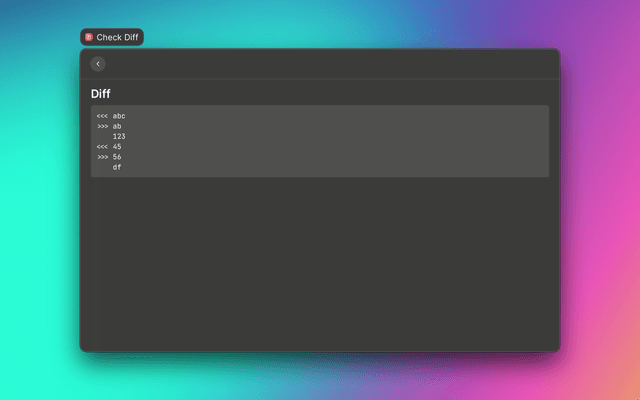This screenshot has width=640, height=400.
Task: Click the >>> marker before 56
Action: 102,157
